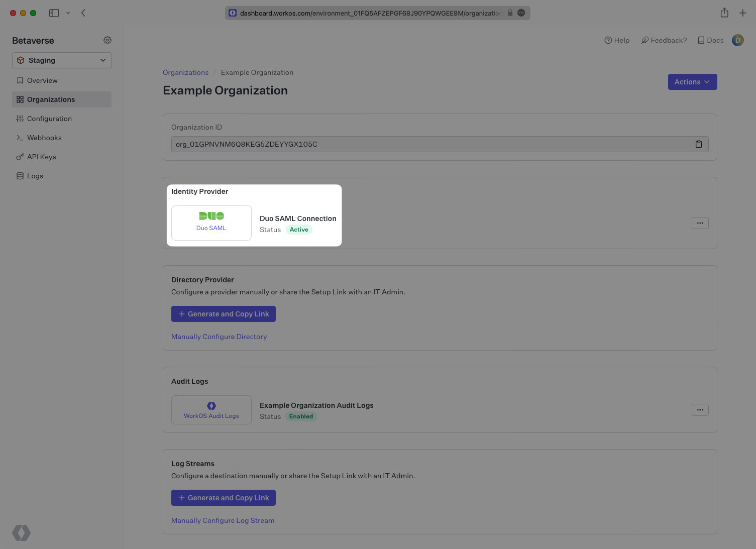
Task: Open Help from the top bar
Action: coord(617,40)
